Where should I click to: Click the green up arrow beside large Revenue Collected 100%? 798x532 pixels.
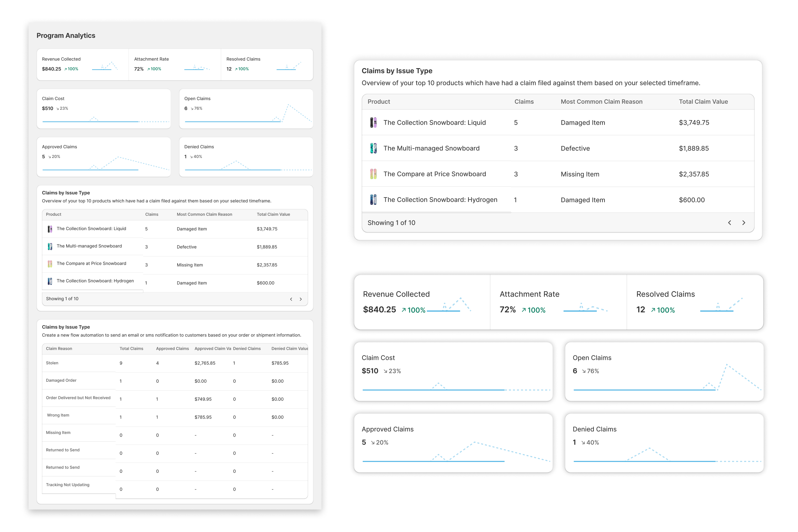404,310
